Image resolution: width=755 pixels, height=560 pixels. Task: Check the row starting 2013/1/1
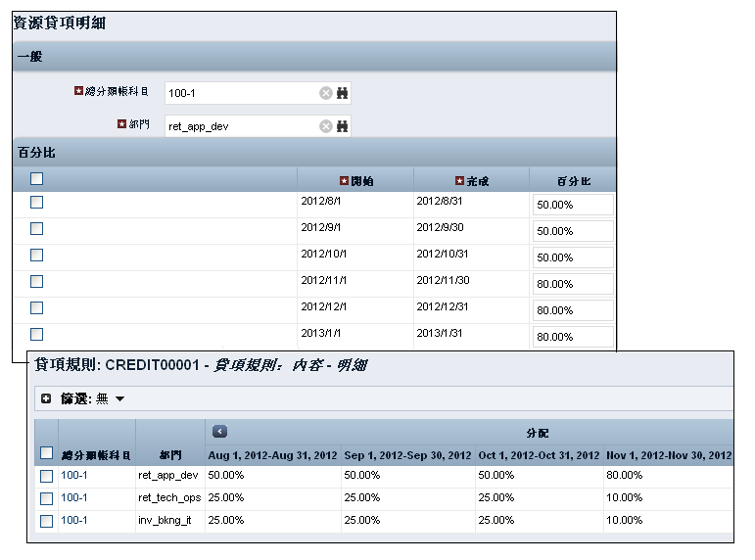[36, 335]
